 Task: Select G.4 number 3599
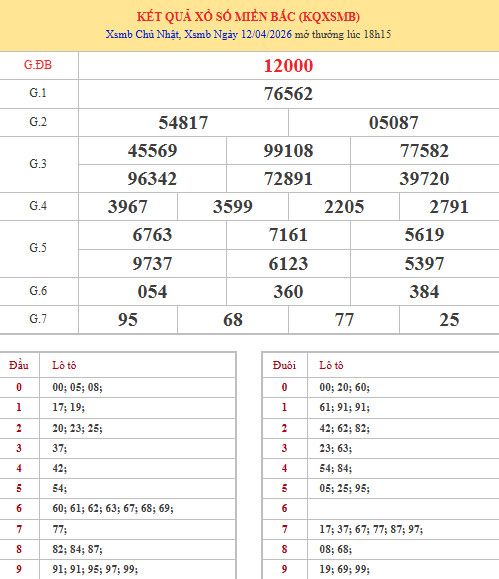[x=233, y=207]
